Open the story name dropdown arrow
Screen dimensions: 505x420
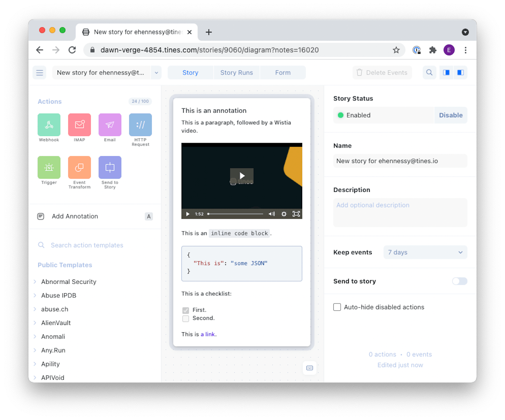point(156,73)
